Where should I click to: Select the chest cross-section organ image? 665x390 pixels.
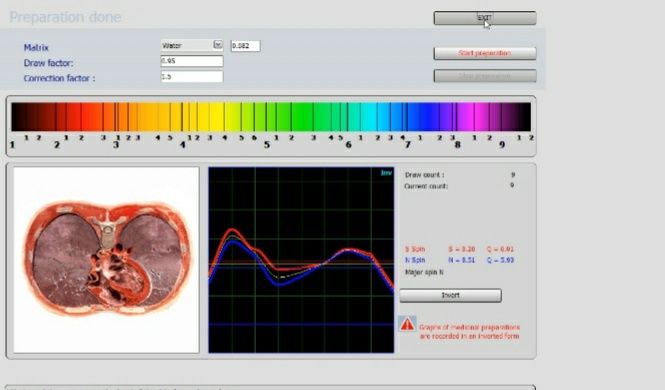(x=106, y=259)
